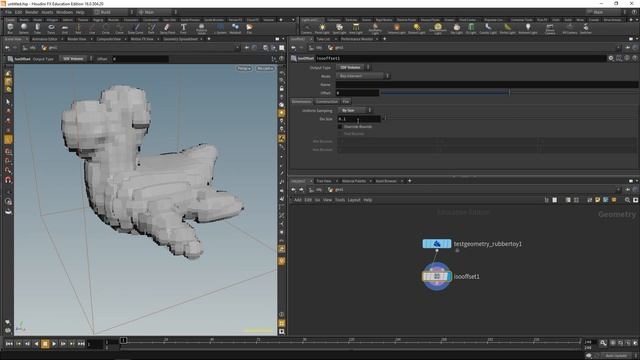
Task: Open the Uniform Sampling dropdown
Action: coord(355,110)
